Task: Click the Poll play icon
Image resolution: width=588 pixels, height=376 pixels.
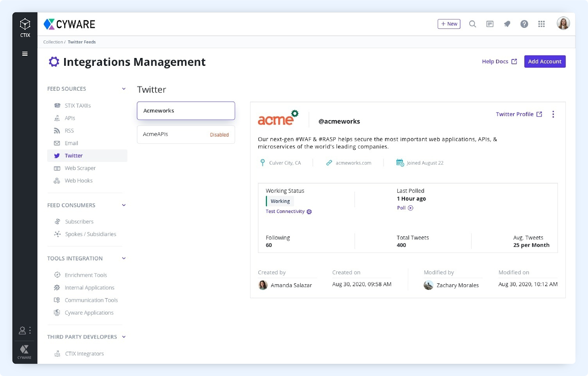Action: [x=410, y=208]
